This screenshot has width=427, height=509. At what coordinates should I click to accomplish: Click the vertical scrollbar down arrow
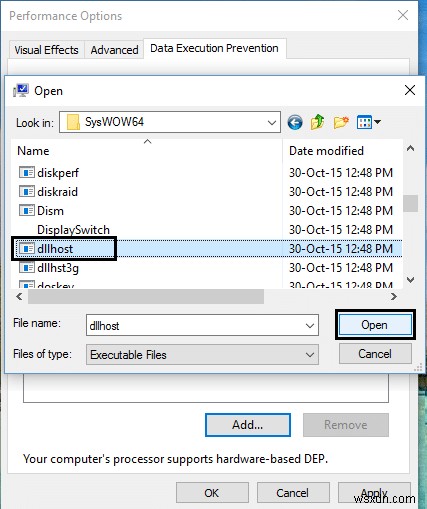411,280
